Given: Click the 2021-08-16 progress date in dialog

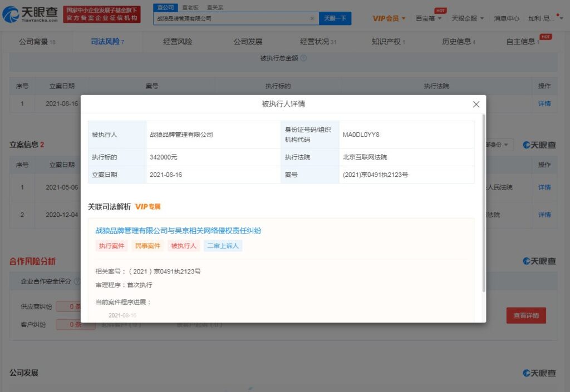Looking at the screenshot, I should 122,315.
